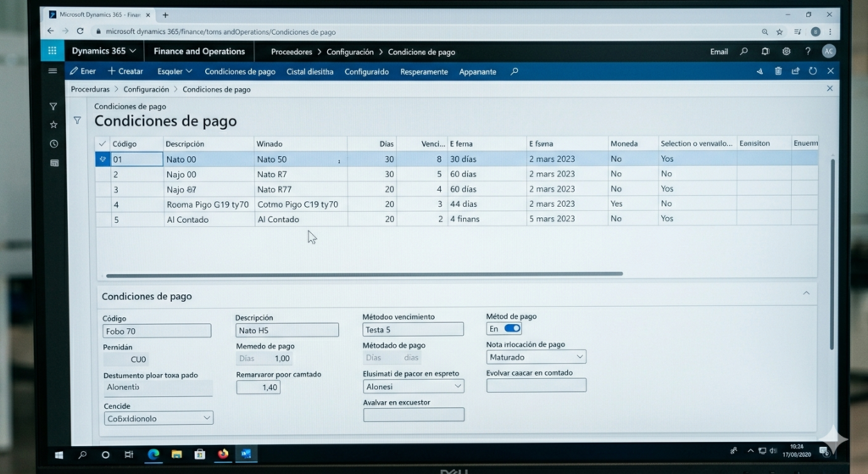
Task: Select the Rooma Pigo G19 ty70 cell
Action: tap(208, 204)
